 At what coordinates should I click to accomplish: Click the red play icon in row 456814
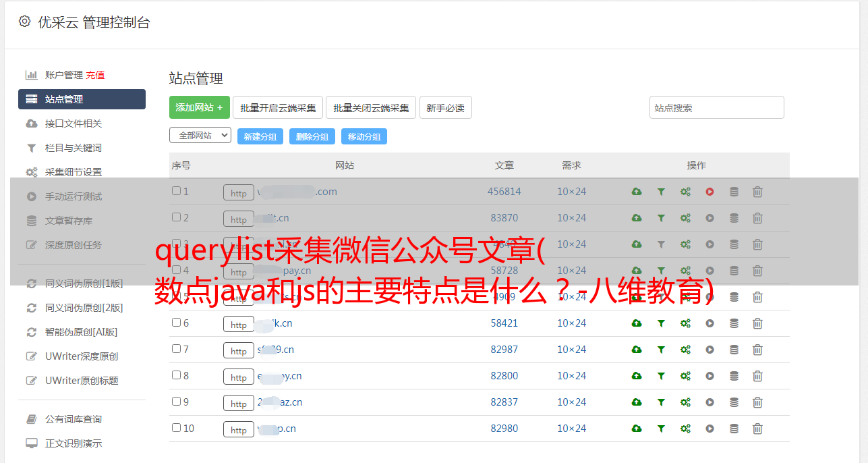tap(710, 192)
